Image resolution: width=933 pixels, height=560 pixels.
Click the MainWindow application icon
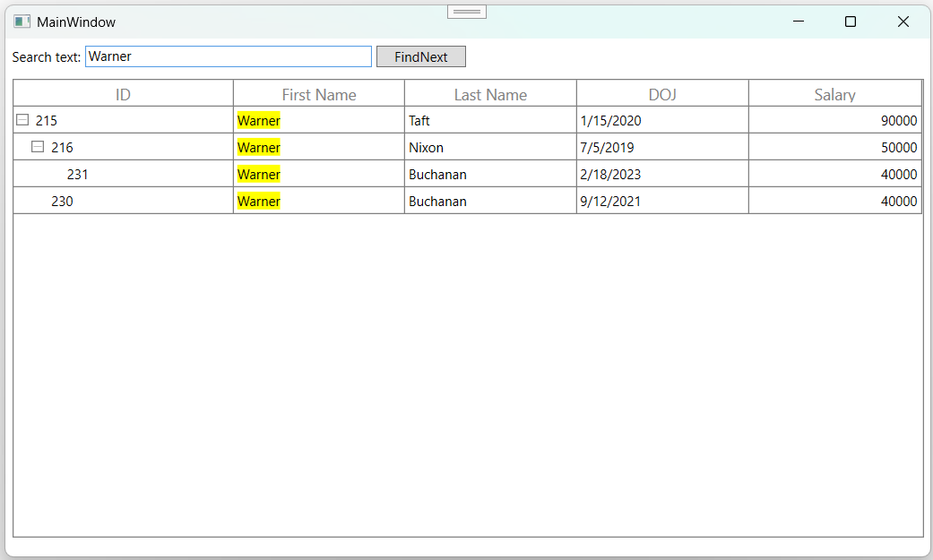22,22
